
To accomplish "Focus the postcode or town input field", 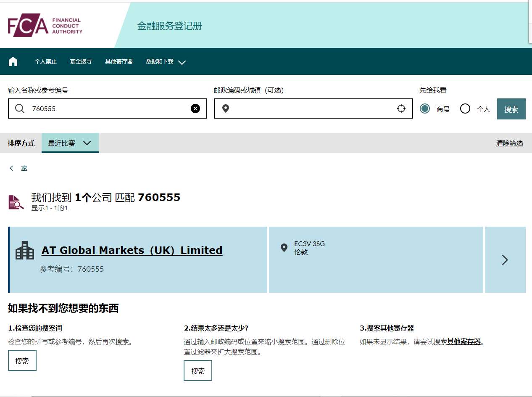I will pos(313,109).
